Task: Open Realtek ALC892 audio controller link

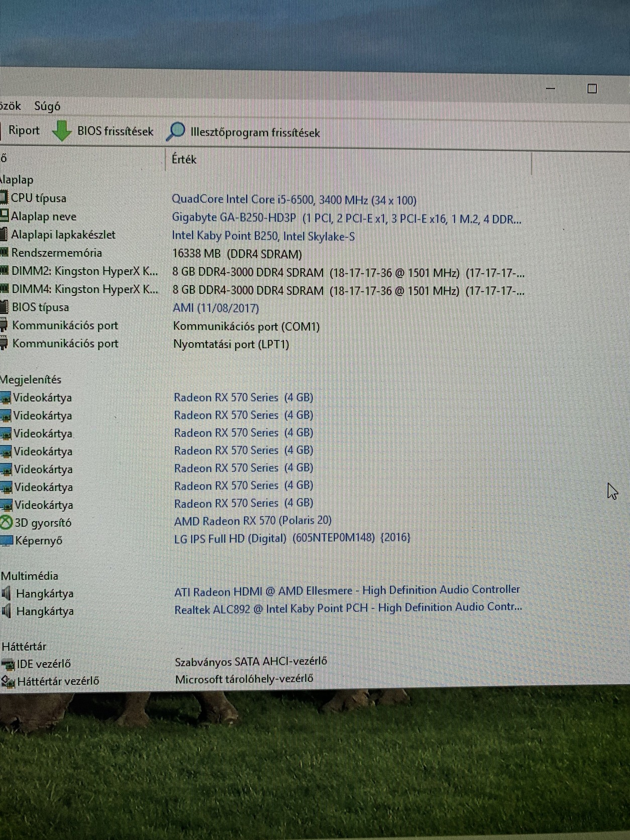Action: click(348, 608)
